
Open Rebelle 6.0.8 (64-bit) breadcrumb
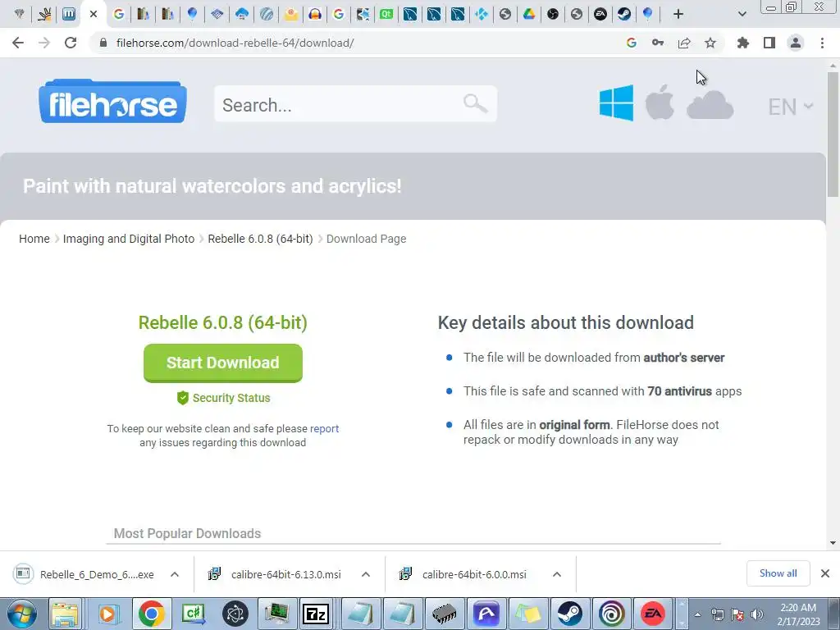[260, 239]
